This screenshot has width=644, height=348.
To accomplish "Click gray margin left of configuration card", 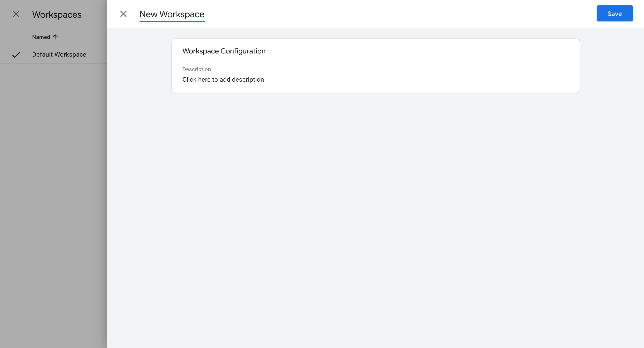I will coord(139,66).
